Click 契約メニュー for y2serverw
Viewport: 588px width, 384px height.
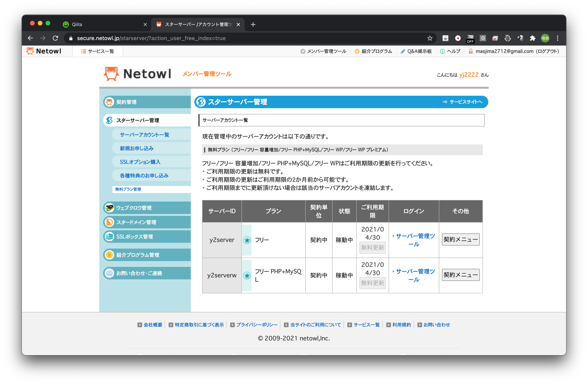(x=460, y=275)
